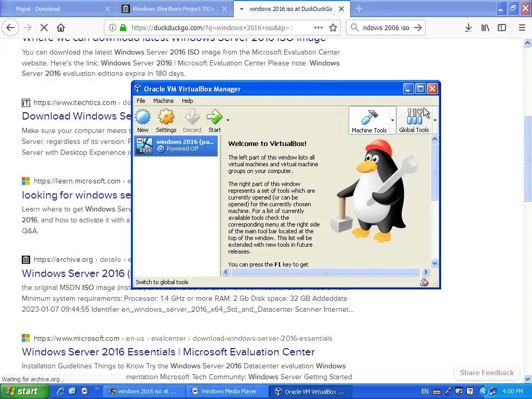
Task: Open the browser hamburger menu
Action: point(522,28)
